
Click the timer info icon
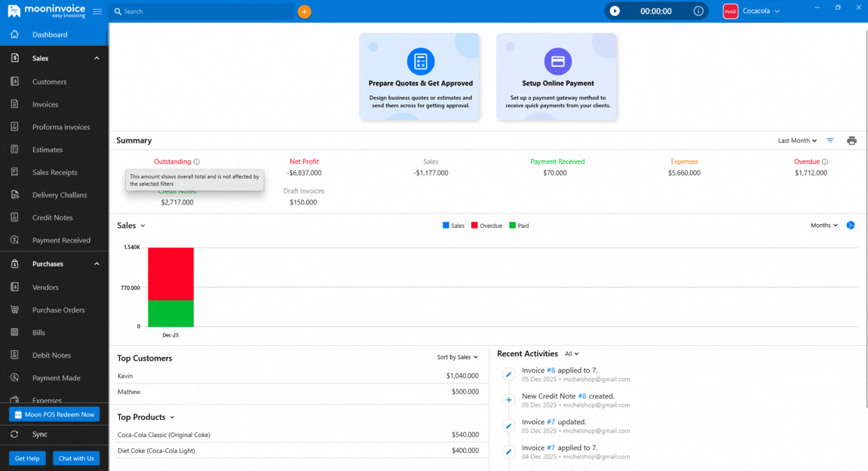[x=698, y=11]
